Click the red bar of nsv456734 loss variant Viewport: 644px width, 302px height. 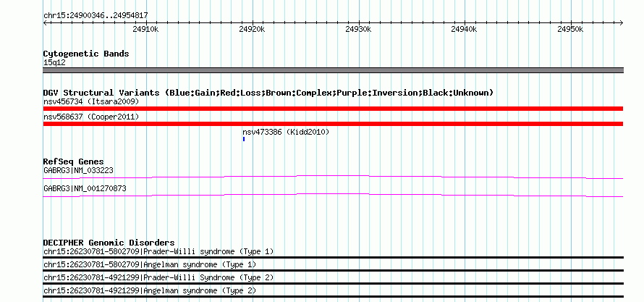point(333,109)
